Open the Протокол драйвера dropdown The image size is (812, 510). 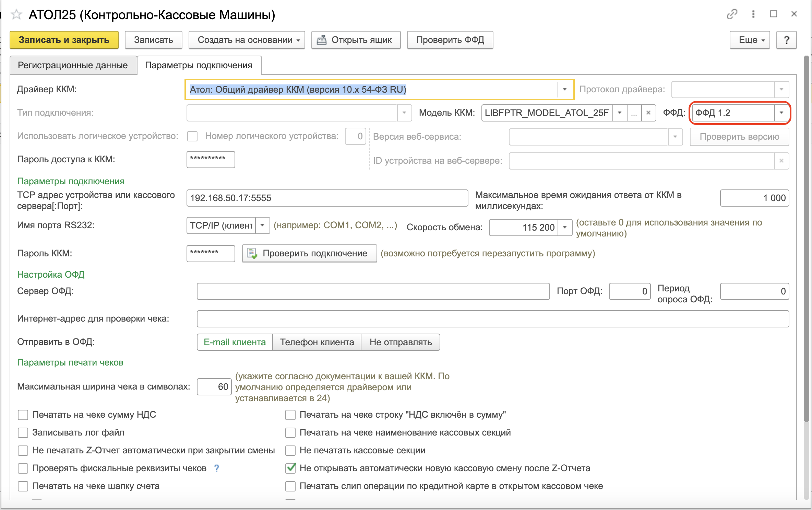click(781, 90)
